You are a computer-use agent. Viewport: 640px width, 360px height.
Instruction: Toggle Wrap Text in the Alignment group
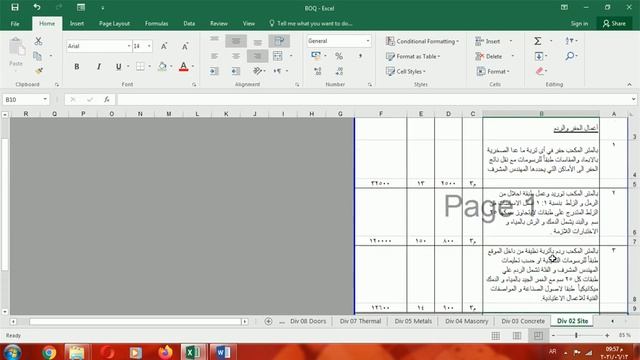(x=279, y=41)
